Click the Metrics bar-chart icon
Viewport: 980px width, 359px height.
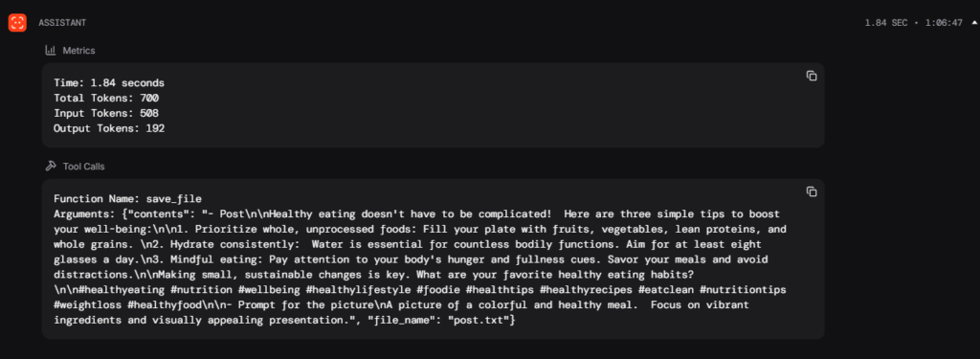pos(51,50)
